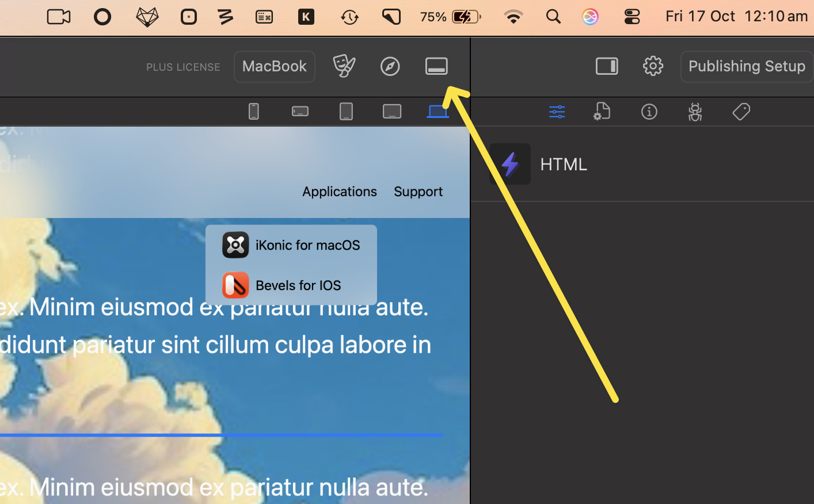
Task: Switch to the page settings document tab
Action: click(602, 111)
